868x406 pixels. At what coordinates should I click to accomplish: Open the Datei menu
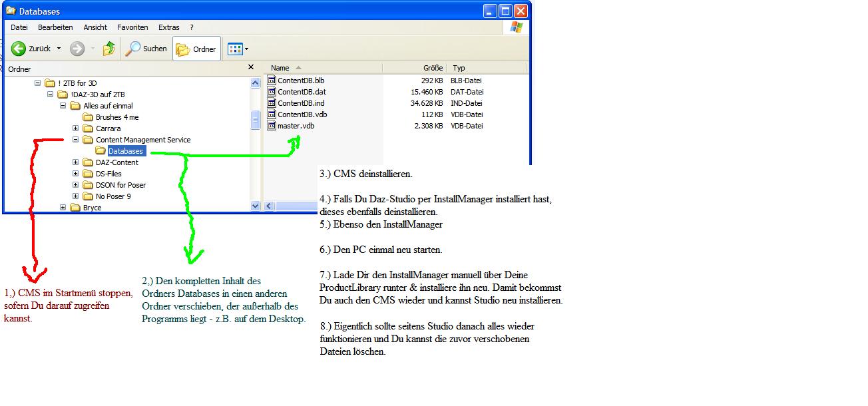(x=19, y=27)
